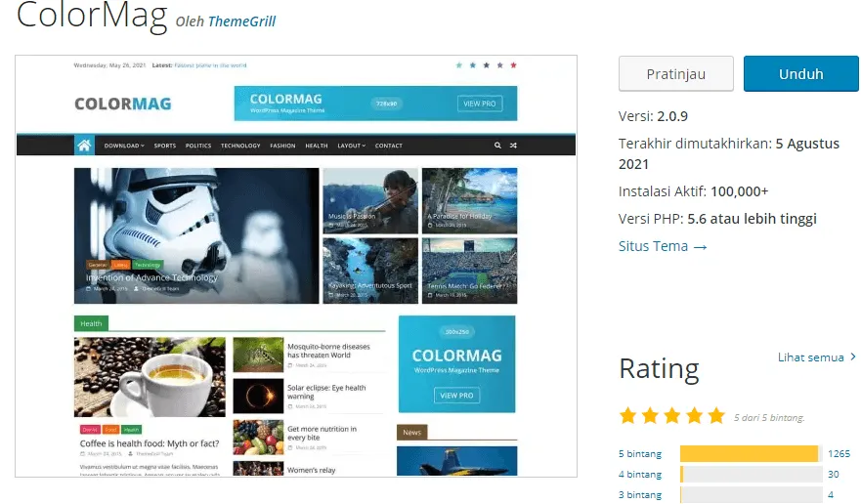Click the search magnifier icon in navbar

click(497, 146)
